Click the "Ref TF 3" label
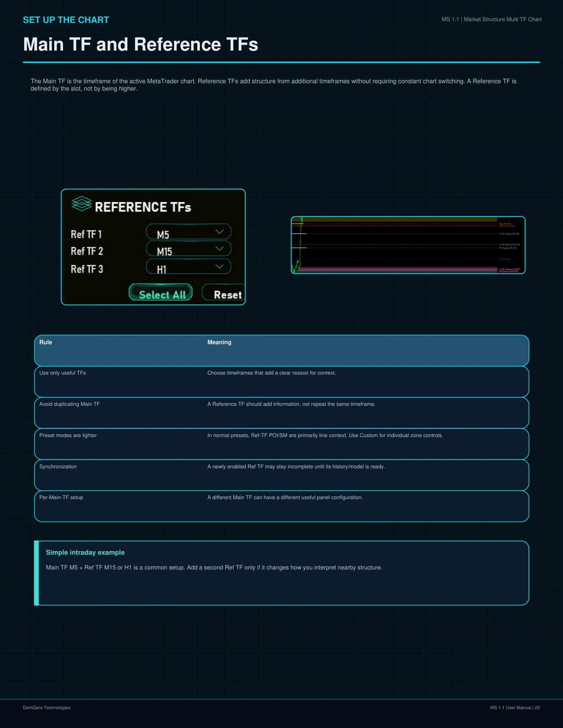 click(87, 269)
